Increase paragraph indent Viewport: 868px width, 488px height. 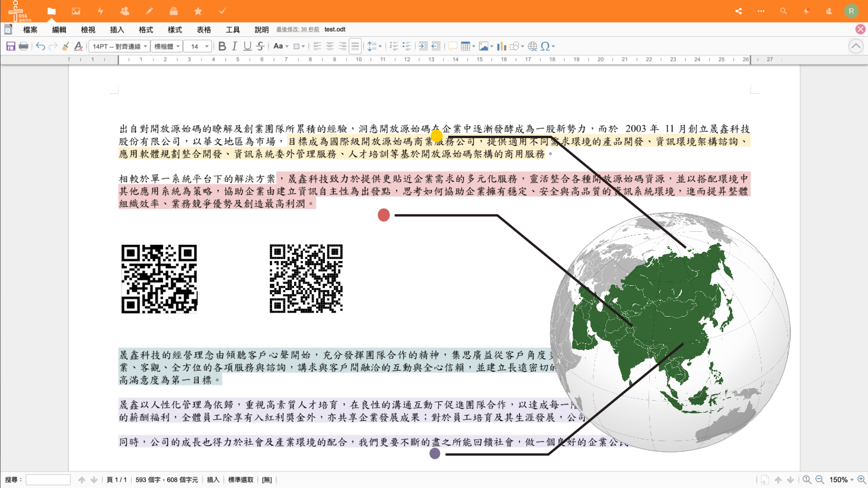click(x=423, y=46)
